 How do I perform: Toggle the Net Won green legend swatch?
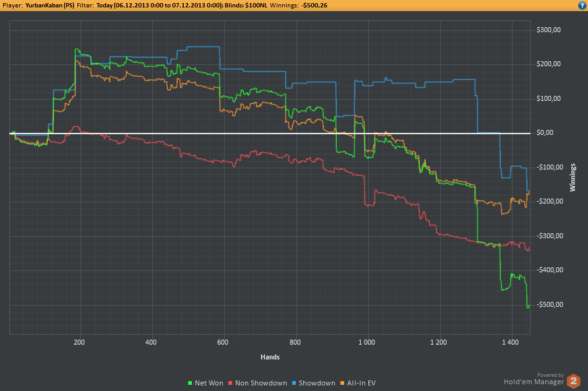click(x=190, y=383)
